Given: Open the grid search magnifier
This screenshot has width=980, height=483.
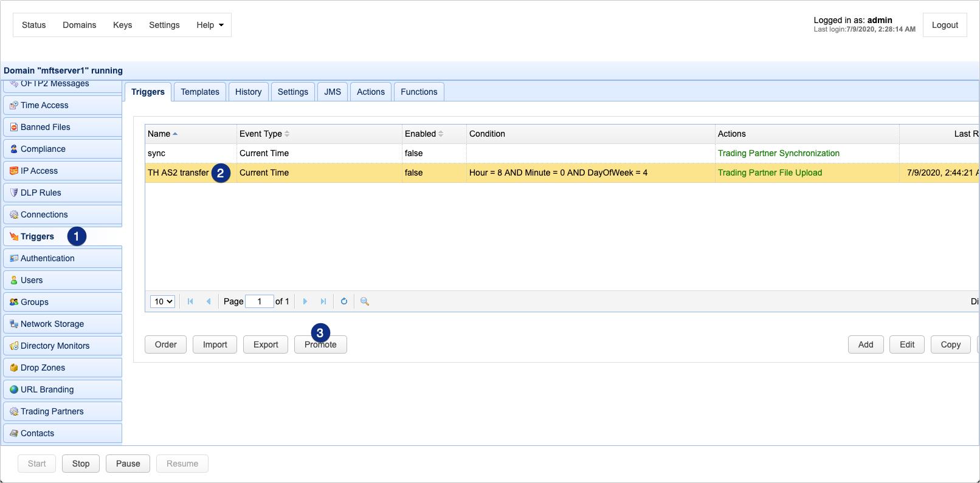Looking at the screenshot, I should tap(365, 301).
